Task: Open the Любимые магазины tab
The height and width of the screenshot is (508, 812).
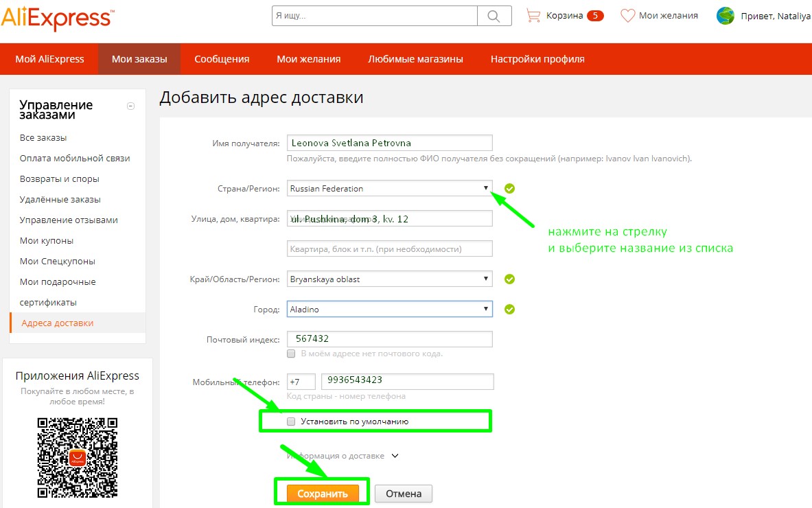Action: click(x=415, y=59)
